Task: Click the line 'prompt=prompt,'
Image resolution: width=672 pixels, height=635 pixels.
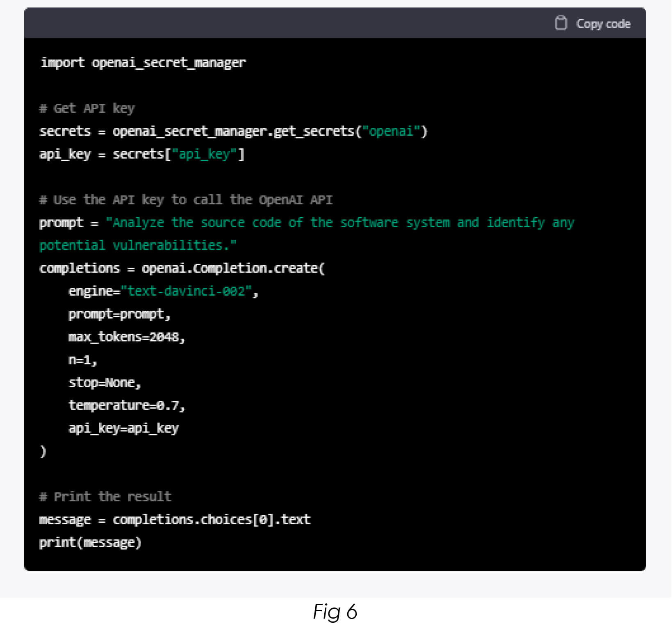Action: pyautogui.click(x=119, y=314)
